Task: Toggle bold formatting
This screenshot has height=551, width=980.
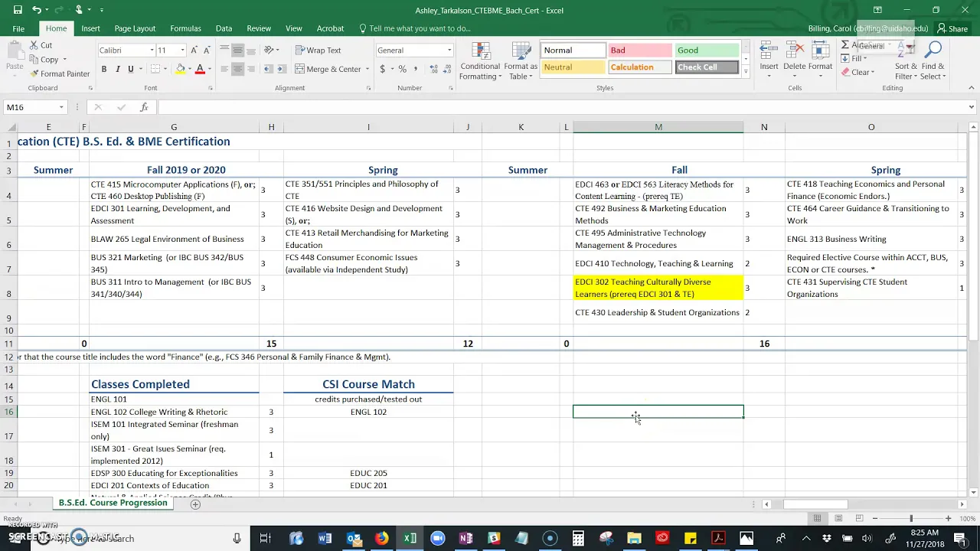Action: tap(104, 70)
